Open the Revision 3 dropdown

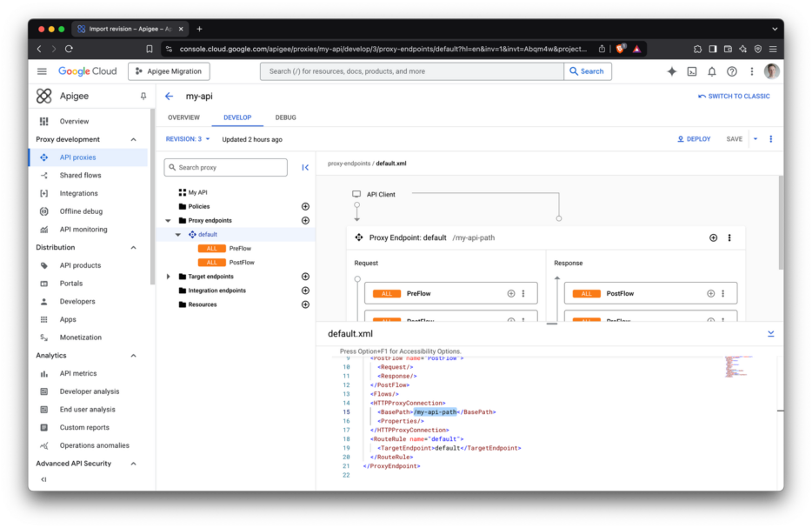tap(188, 139)
